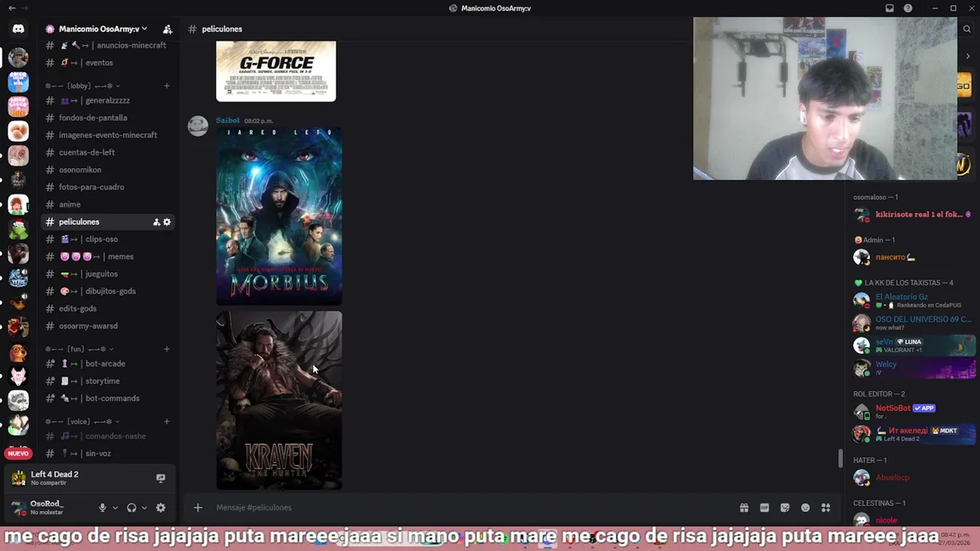Open the Kraven the Hunter poster image
The height and width of the screenshot is (551, 980).
[x=279, y=400]
